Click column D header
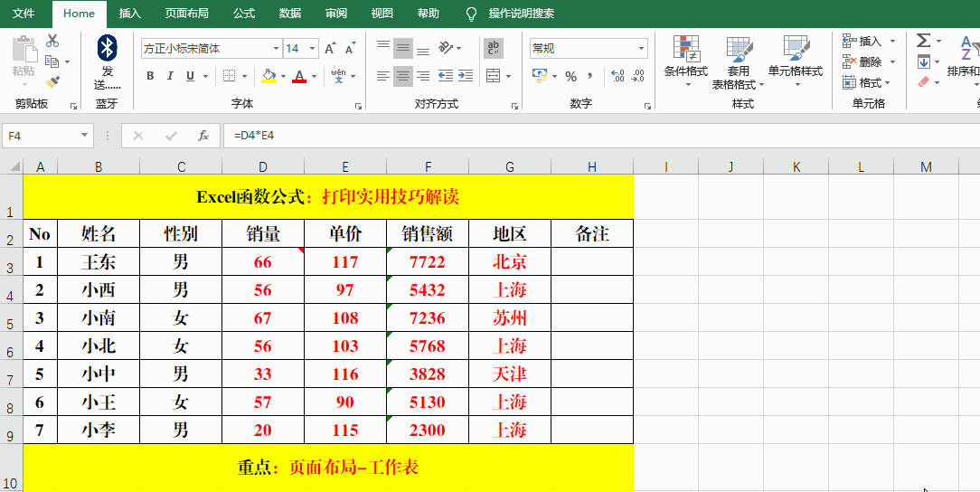 [x=263, y=166]
